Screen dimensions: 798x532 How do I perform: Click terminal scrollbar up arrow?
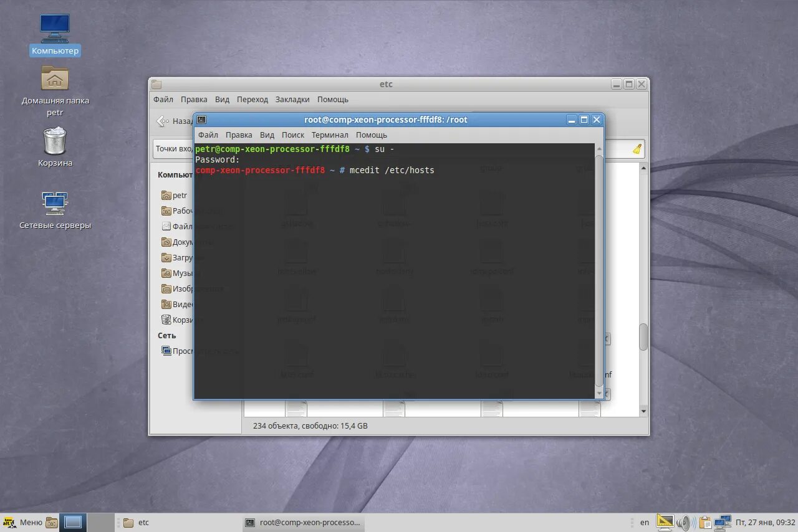pos(599,148)
